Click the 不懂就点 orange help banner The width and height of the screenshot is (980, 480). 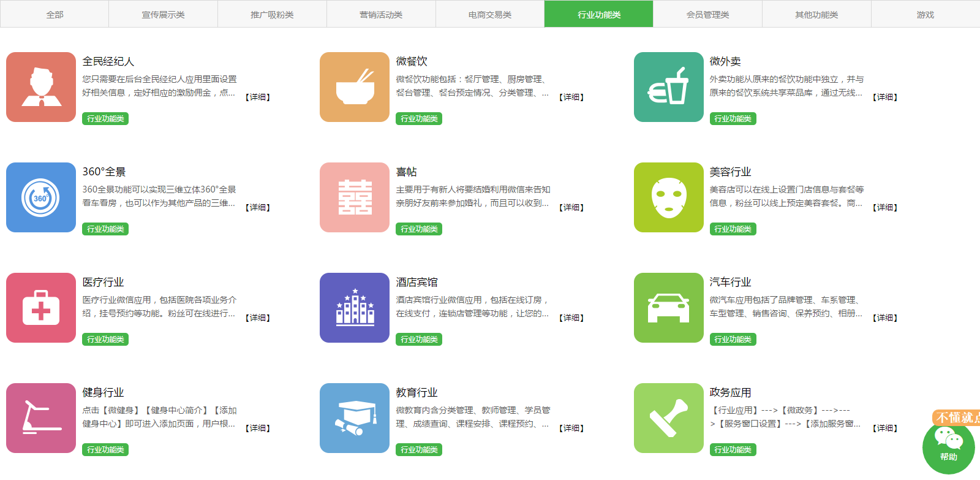tap(957, 417)
